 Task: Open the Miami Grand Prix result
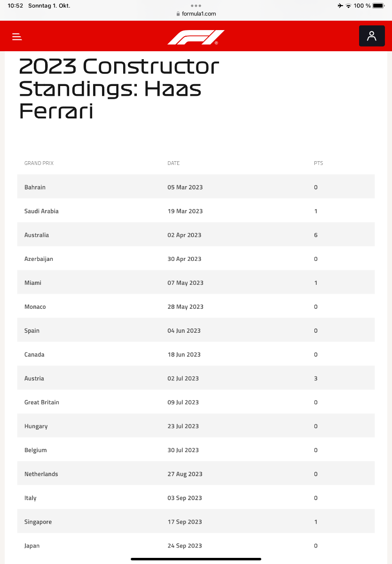coord(33,283)
